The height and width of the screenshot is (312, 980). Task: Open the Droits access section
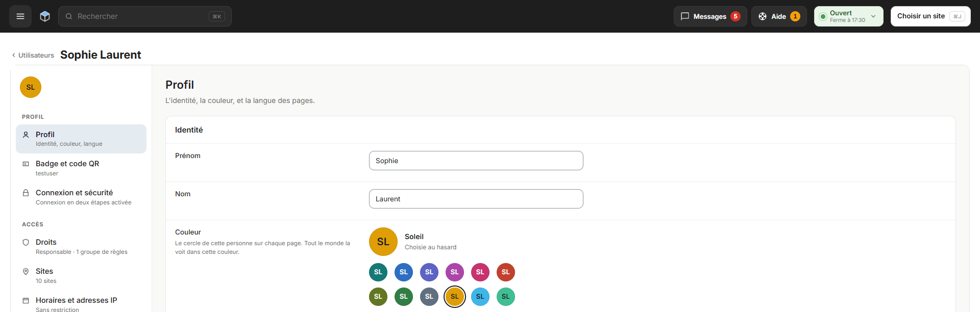pos(81,247)
